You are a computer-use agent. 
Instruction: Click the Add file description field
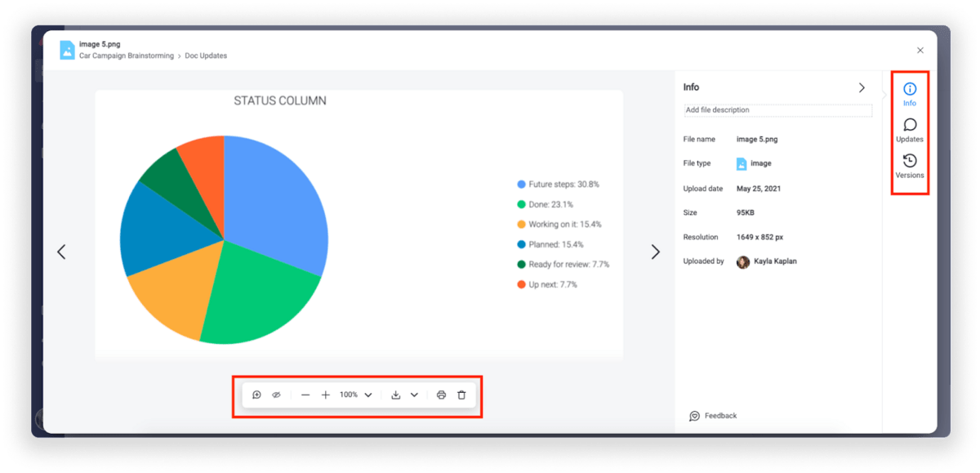coord(777,110)
